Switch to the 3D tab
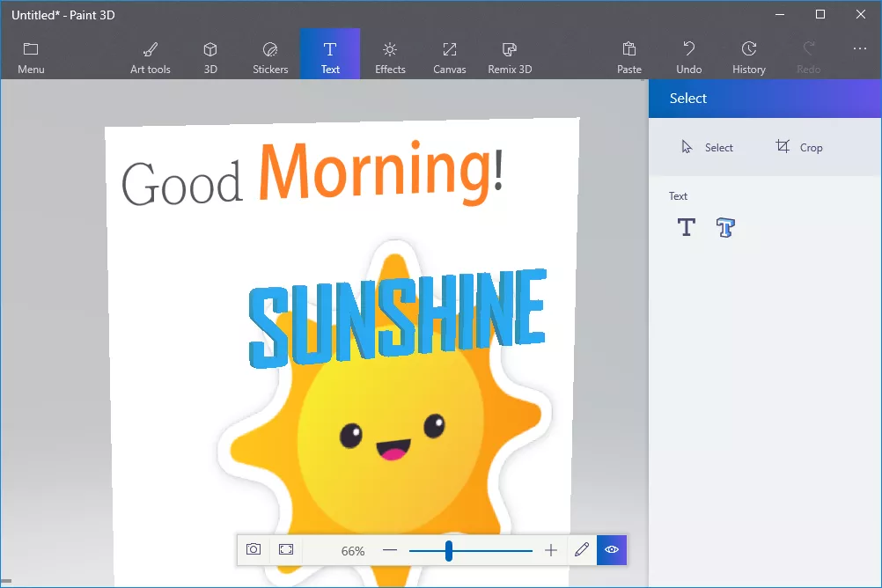 tap(210, 57)
